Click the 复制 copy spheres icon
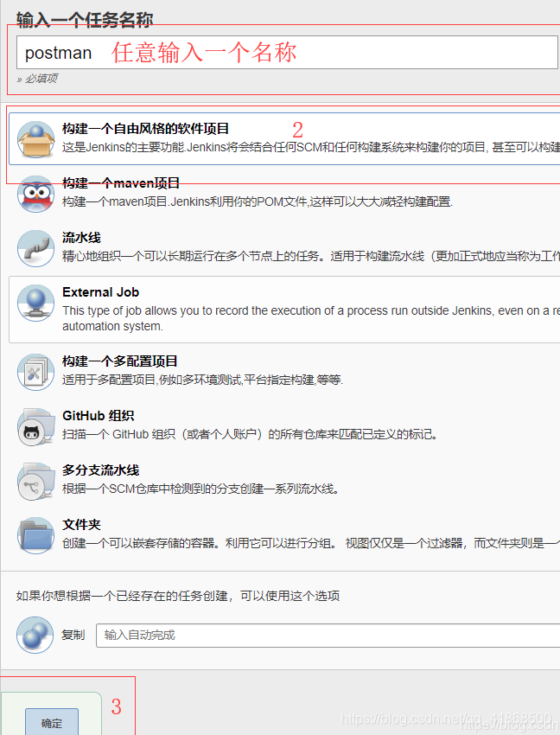Viewport: 560px width, 735px height. tap(35, 635)
